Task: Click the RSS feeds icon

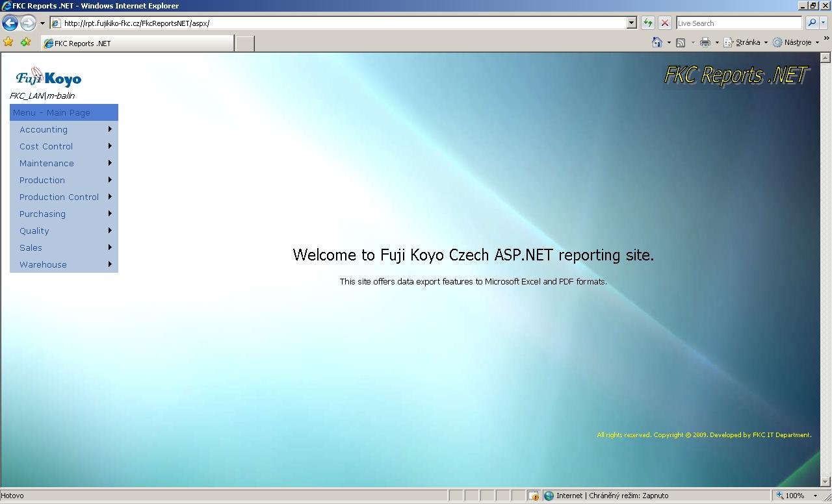Action: pyautogui.click(x=681, y=42)
